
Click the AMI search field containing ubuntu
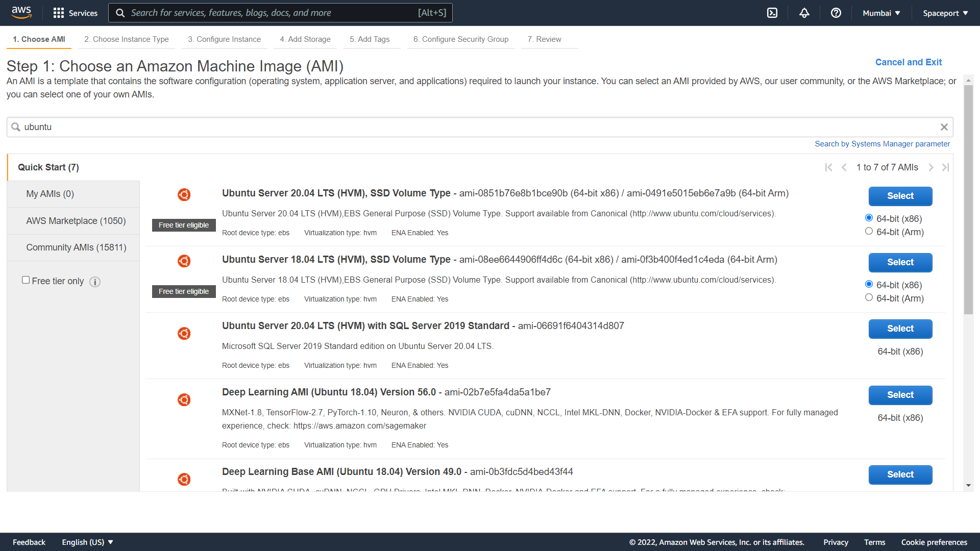(x=480, y=127)
